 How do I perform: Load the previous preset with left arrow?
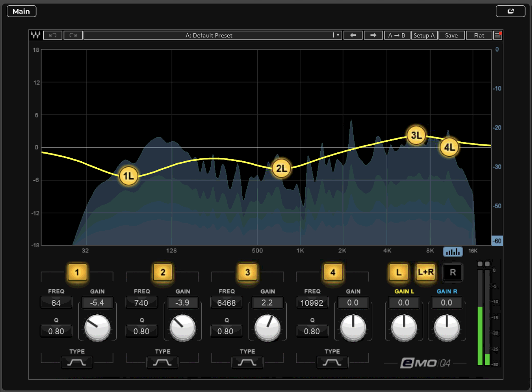(x=353, y=35)
